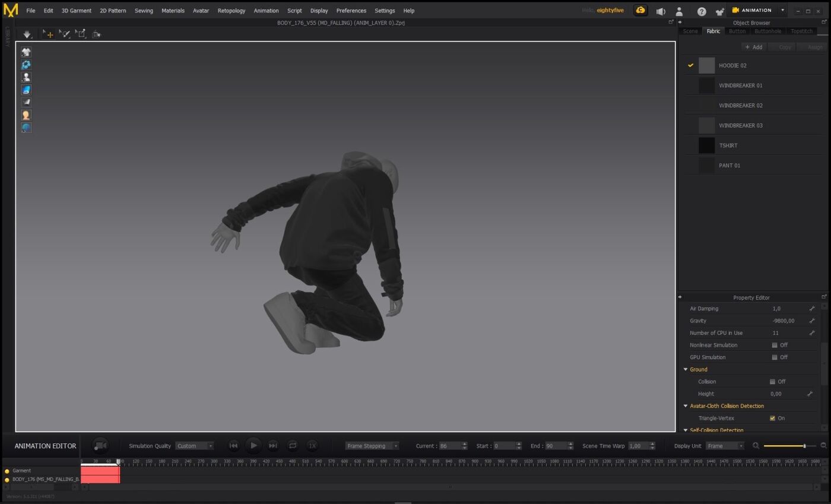Click the ground Height wrench icon
Viewport: 831px width, 504px height.
click(810, 394)
